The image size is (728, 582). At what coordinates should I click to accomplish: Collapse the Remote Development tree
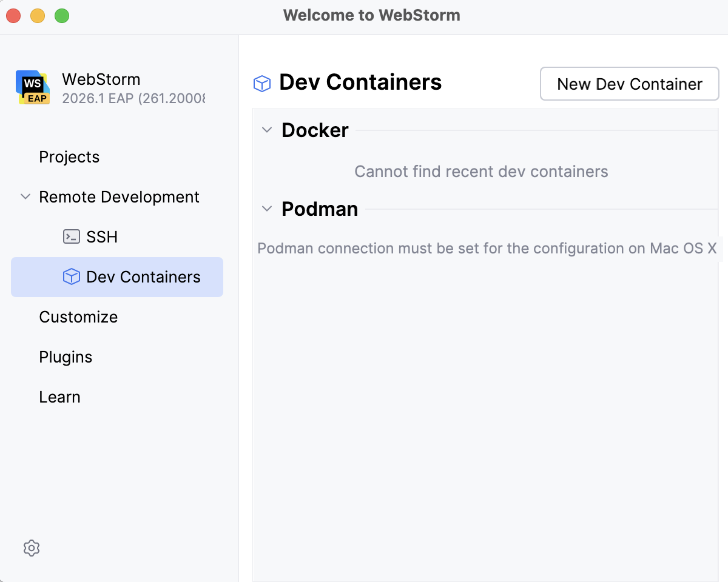tap(25, 196)
